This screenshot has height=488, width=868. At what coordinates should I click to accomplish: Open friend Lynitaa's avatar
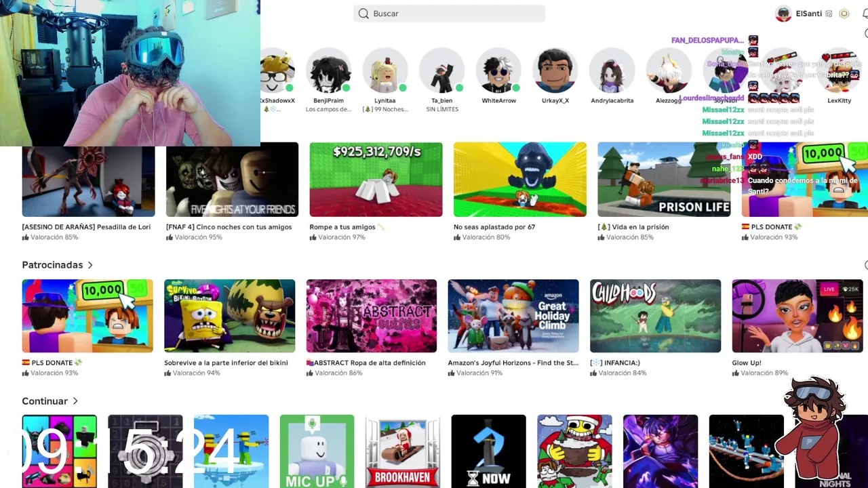pyautogui.click(x=385, y=71)
